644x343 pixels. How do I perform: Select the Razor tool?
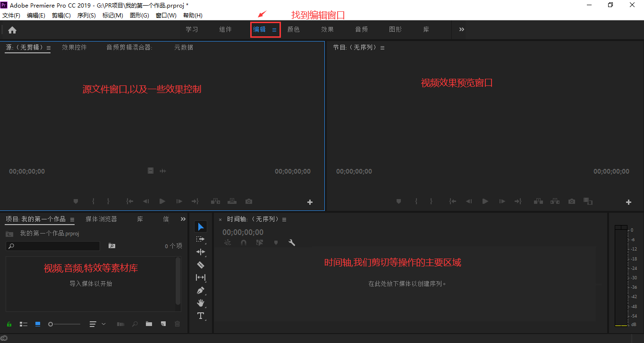[201, 265]
